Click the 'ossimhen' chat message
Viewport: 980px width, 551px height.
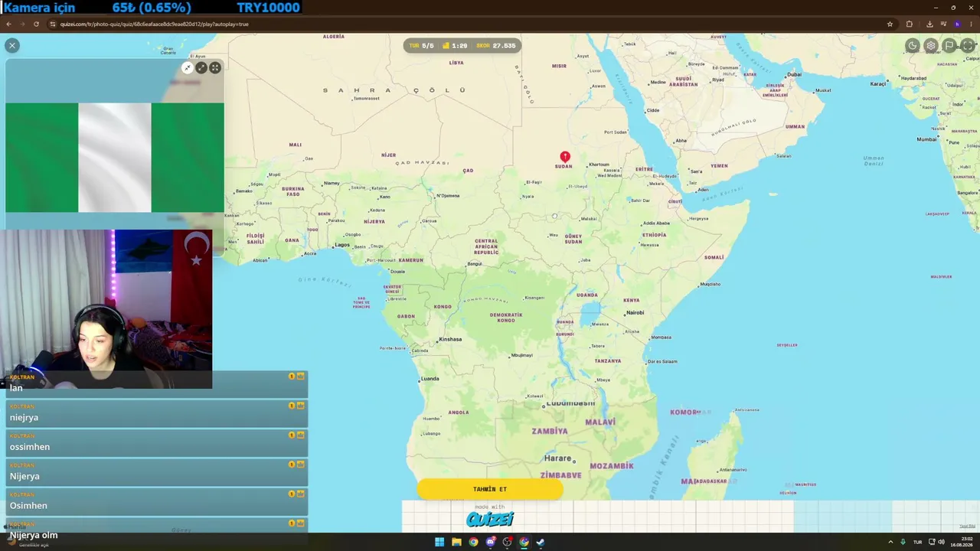point(157,443)
